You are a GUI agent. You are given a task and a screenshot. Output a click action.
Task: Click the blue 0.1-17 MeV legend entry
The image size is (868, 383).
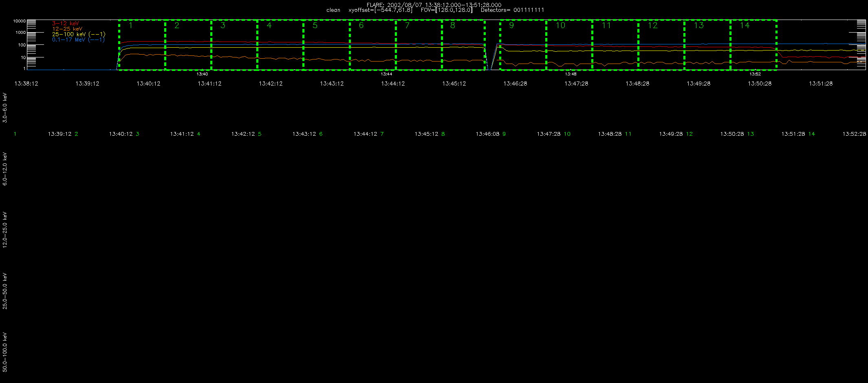tap(78, 40)
